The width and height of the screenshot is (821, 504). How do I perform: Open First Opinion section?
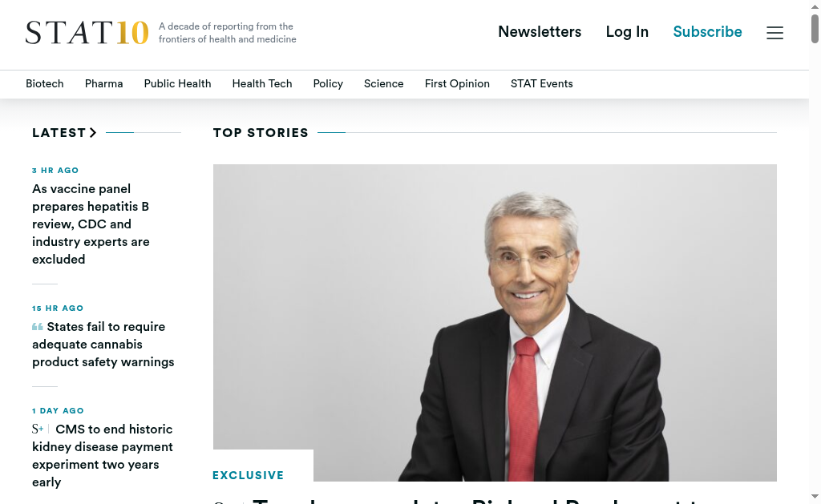click(x=457, y=84)
